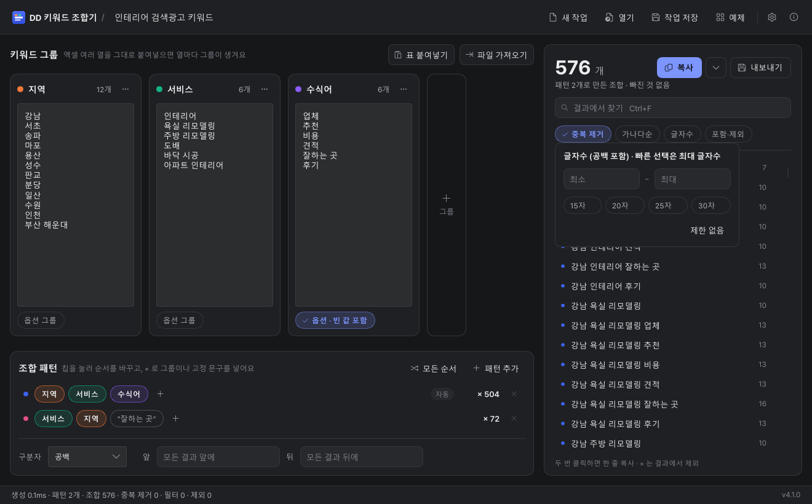Open the 구분자 separator dropdown
The image size is (812, 504).
[87, 457]
